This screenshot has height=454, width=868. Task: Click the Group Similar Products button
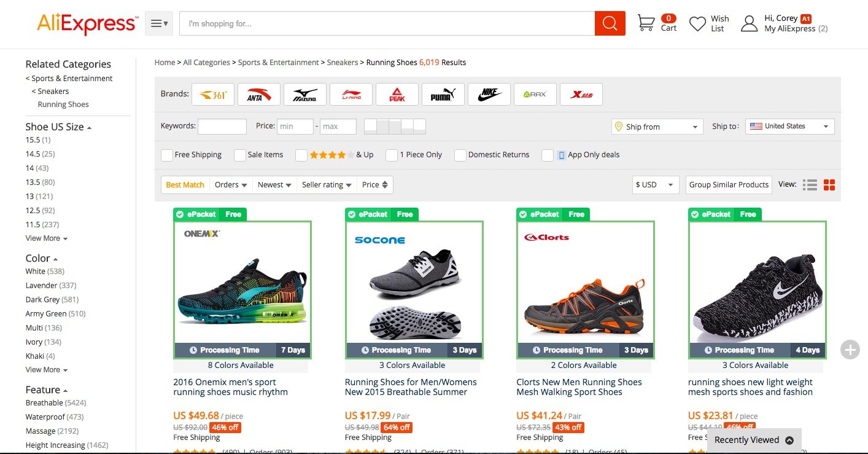[x=729, y=185]
